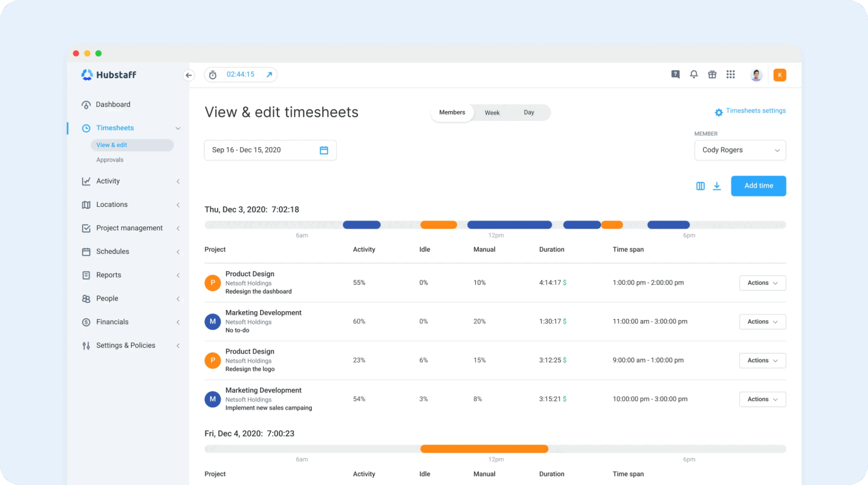Open the apps grid icon
The image size is (868, 485).
coord(731,75)
